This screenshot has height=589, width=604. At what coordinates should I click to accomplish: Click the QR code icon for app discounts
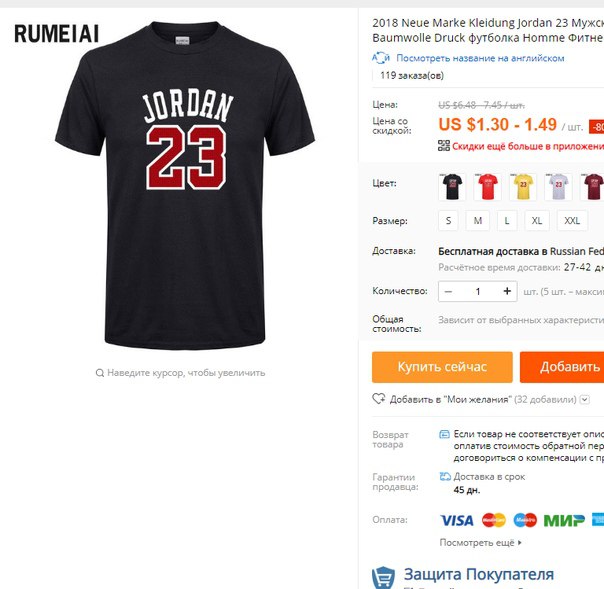(x=444, y=146)
